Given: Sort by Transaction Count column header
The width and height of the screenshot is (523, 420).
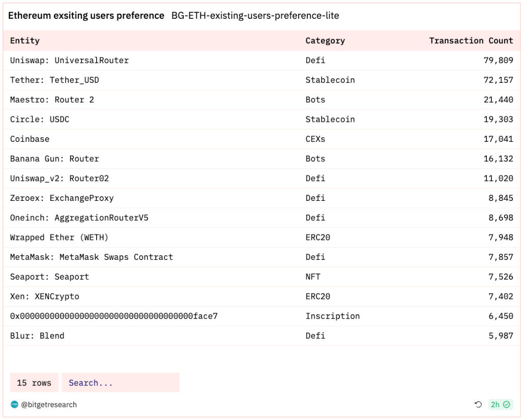Looking at the screenshot, I should point(471,41).
